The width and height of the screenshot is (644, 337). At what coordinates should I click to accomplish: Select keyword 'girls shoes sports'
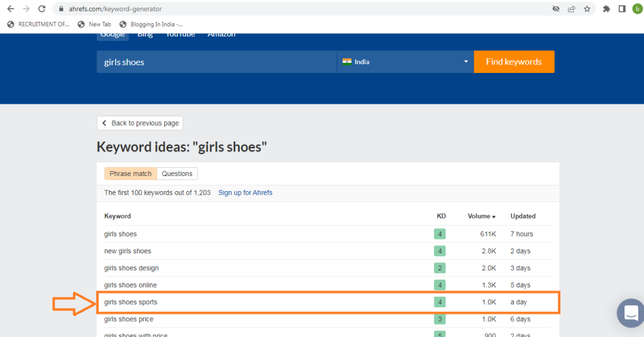[131, 302]
